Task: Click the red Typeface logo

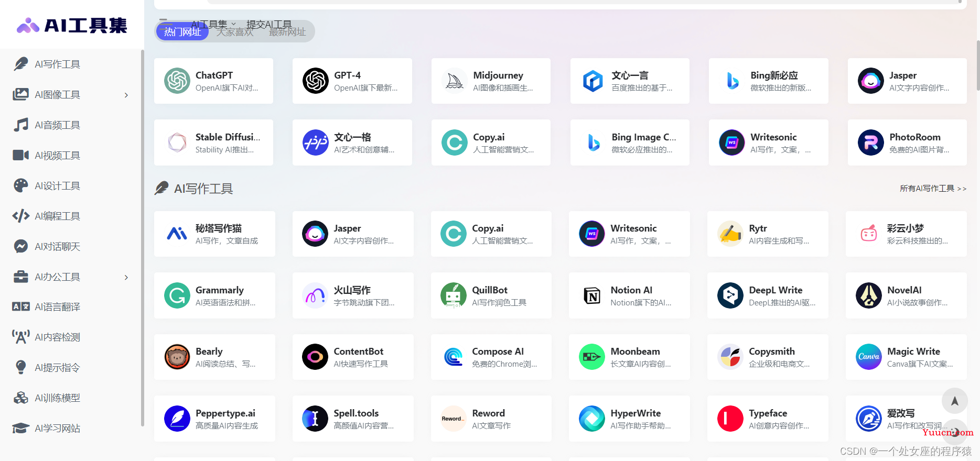Action: pos(730,419)
